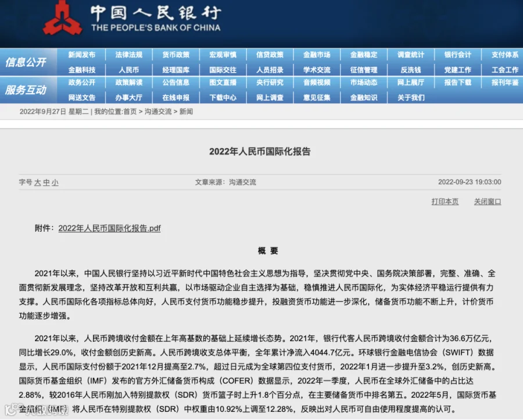This screenshot has width=523, height=420.
Task: Open 反洗钱 navigation link
Action: pos(411,70)
